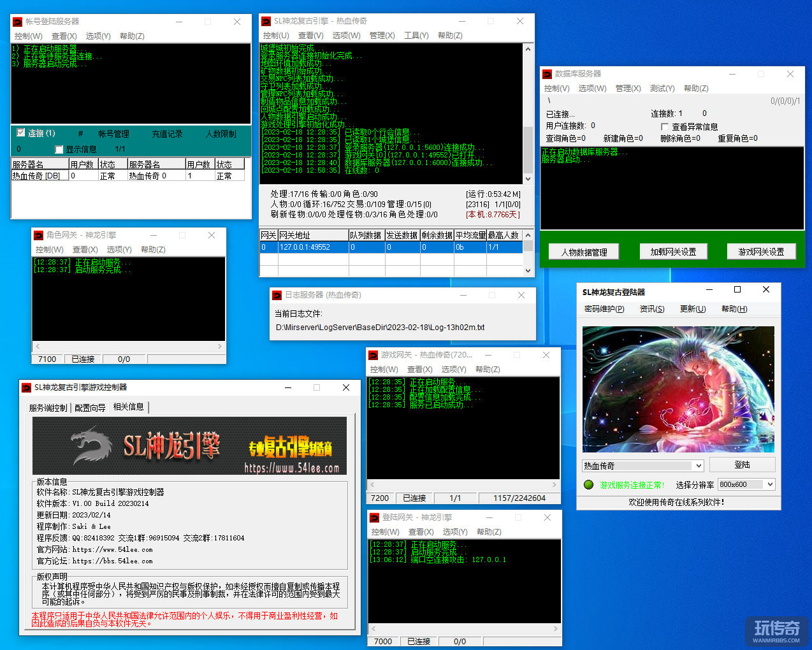Check the 查看异常信息 checkbox
This screenshot has width=812, height=650.
(x=665, y=127)
